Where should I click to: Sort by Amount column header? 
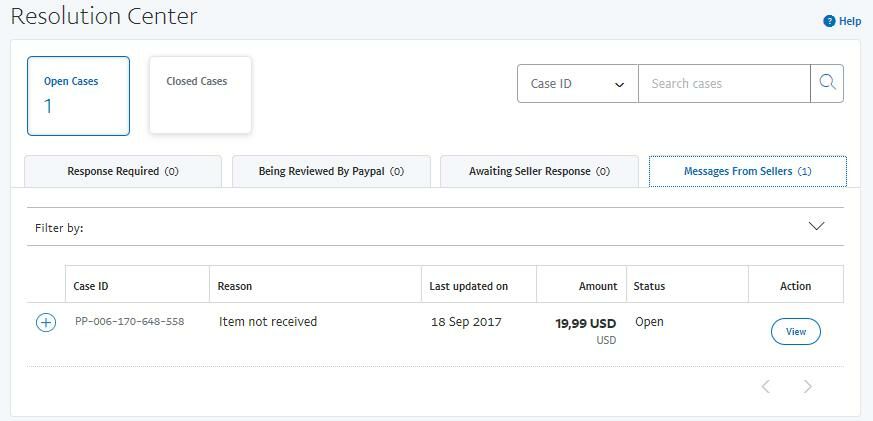pyautogui.click(x=598, y=286)
